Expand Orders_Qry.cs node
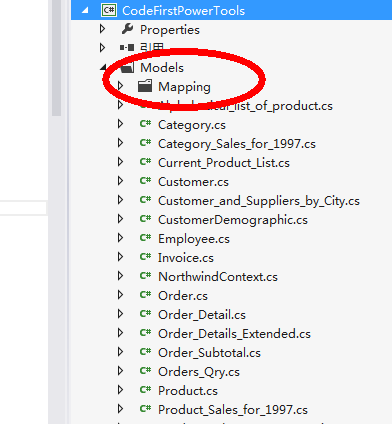The height and width of the screenshot is (424, 392). click(x=121, y=371)
